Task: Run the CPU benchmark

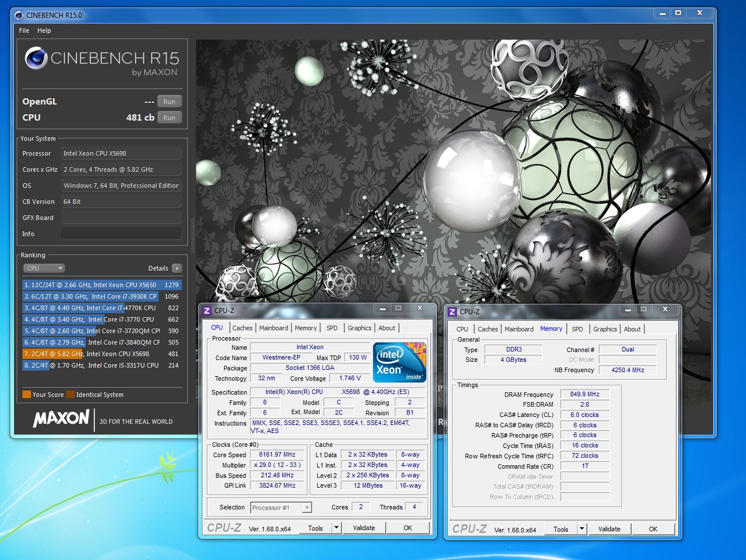Action: pyautogui.click(x=169, y=118)
